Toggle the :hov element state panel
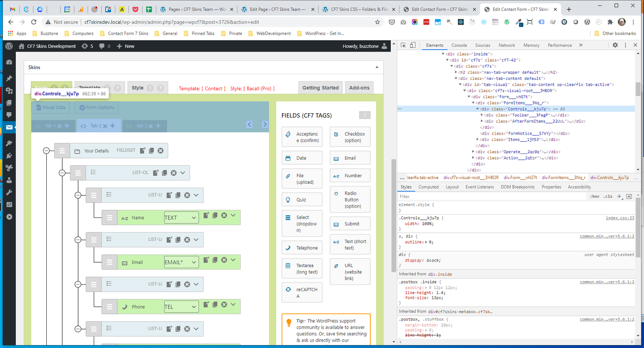This screenshot has width=644, height=348. pyautogui.click(x=595, y=197)
